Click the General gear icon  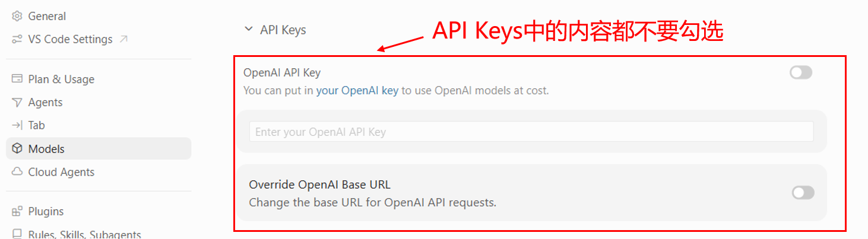click(x=17, y=16)
